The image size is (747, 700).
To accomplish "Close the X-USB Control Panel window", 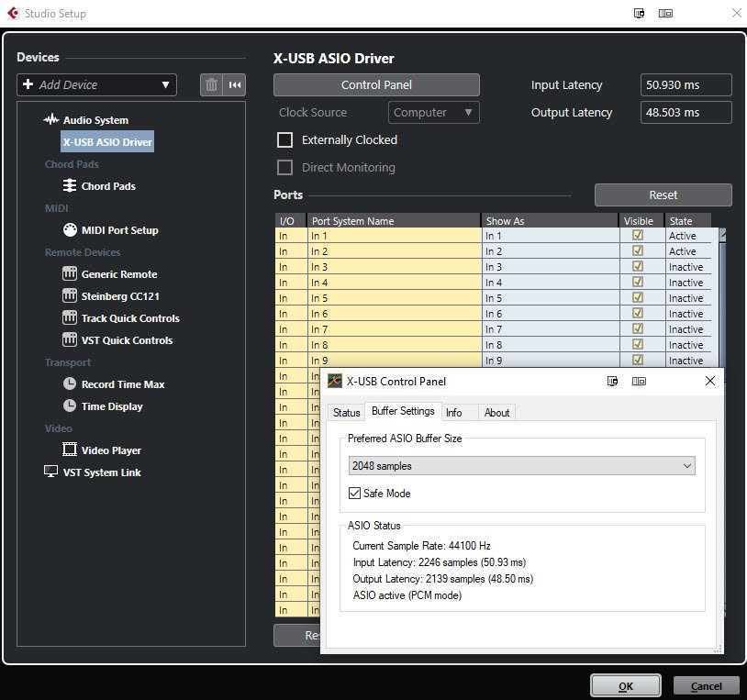I will [710, 381].
